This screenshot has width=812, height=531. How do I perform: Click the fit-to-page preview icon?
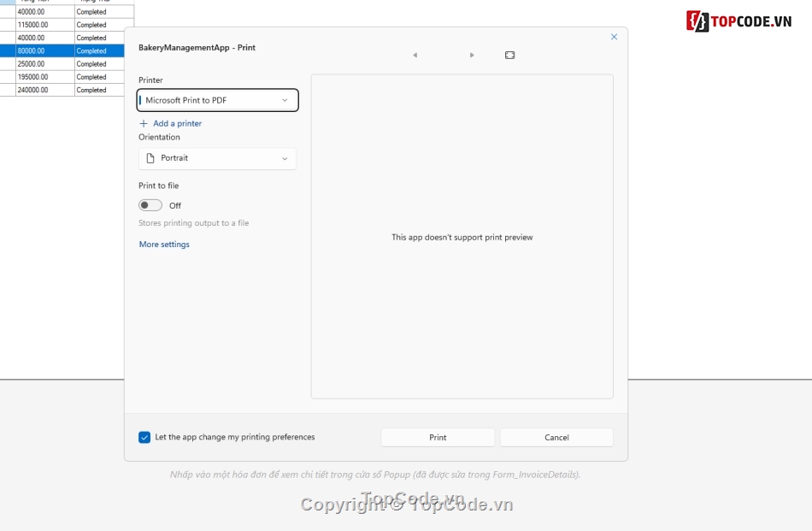[x=509, y=56]
